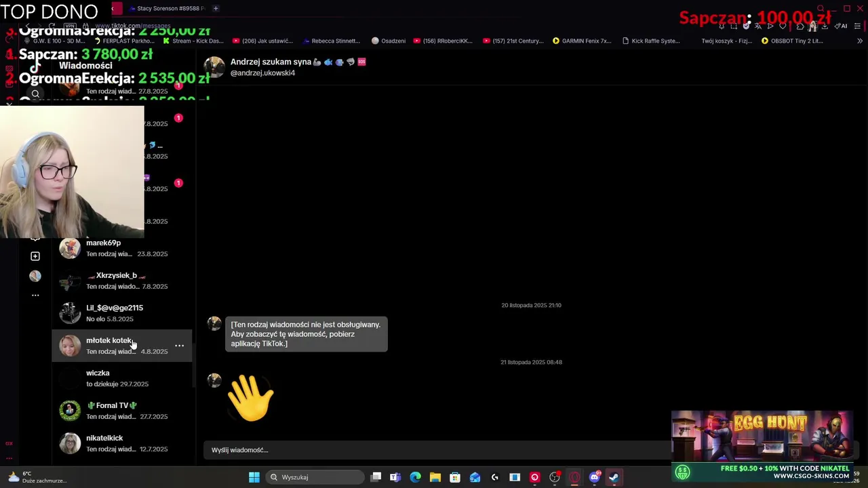This screenshot has width=868, height=488.
Task: Click the tiktok.com/messages address bar
Action: click(133, 26)
